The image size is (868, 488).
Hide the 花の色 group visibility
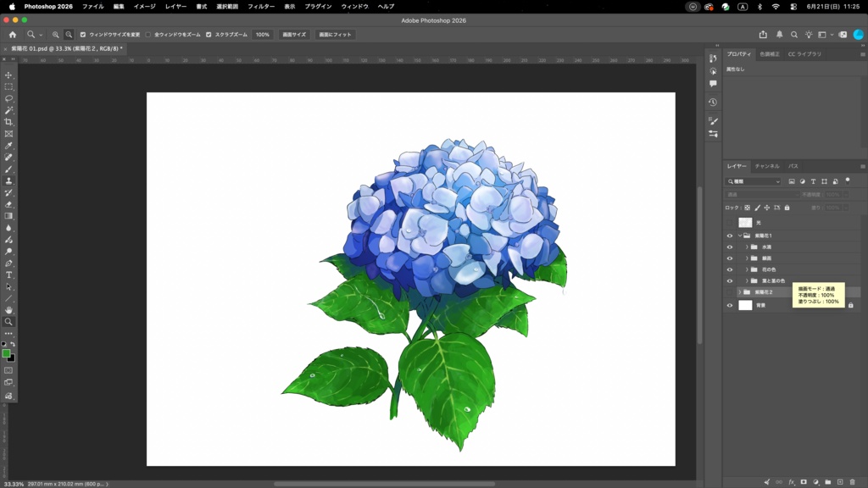(730, 269)
